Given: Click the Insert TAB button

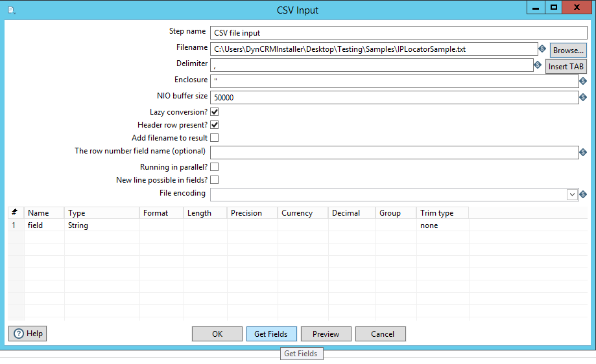Looking at the screenshot, I should pos(566,66).
